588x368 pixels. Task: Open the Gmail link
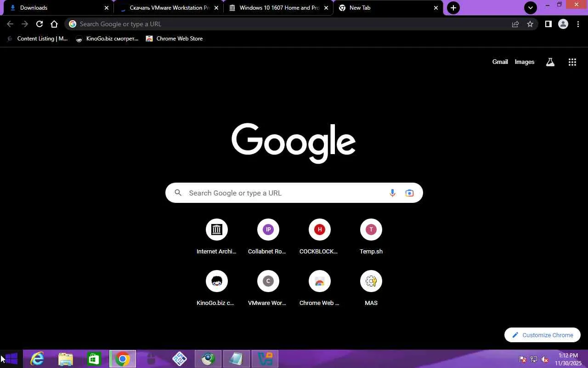[x=500, y=62]
